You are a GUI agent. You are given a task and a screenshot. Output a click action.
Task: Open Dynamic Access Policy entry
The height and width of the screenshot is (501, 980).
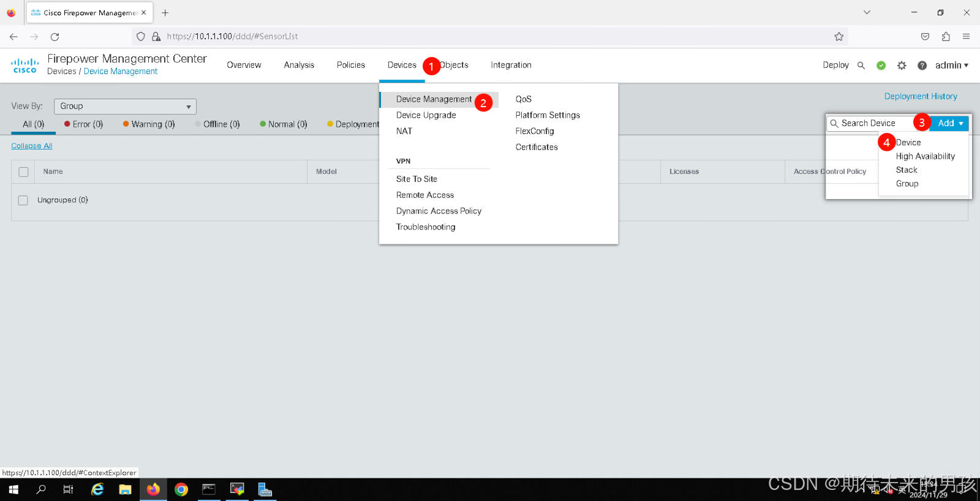(x=439, y=211)
